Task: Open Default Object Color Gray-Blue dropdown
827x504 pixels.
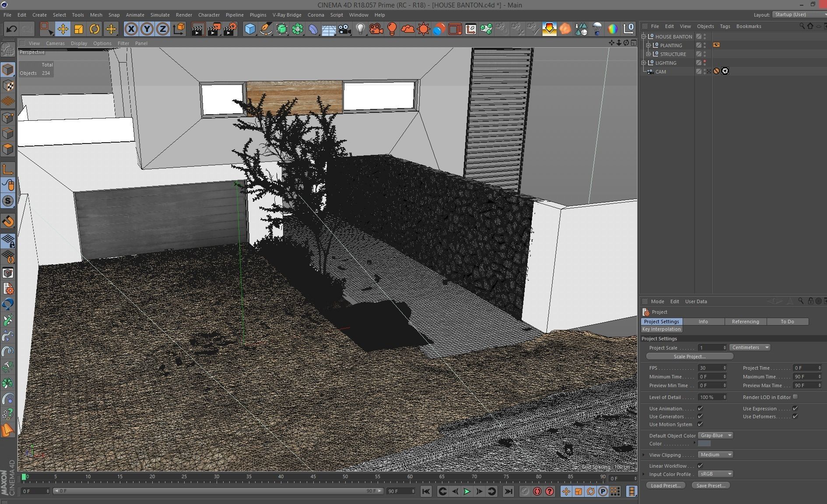Action: 715,435
